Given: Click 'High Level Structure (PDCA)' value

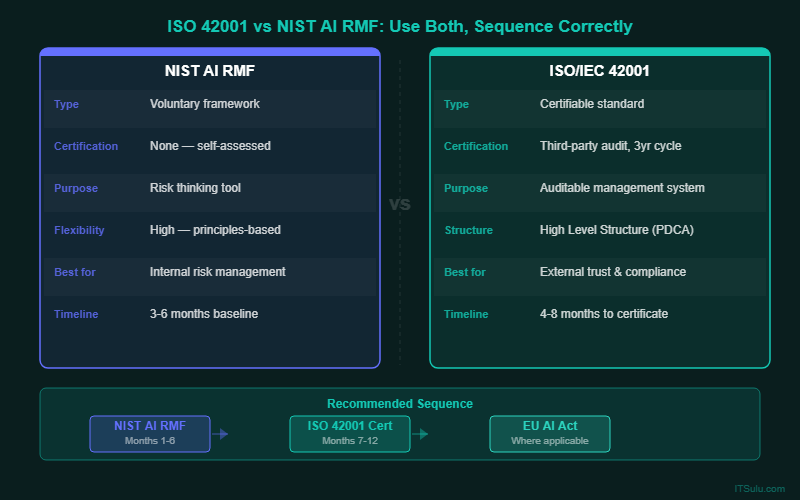Looking at the screenshot, I should pyautogui.click(x=616, y=230).
